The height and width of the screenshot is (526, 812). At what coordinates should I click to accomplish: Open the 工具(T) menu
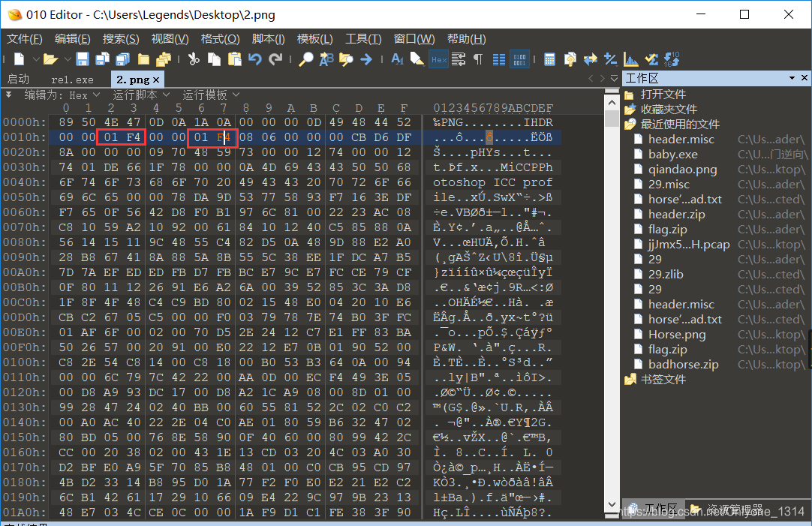pos(363,39)
